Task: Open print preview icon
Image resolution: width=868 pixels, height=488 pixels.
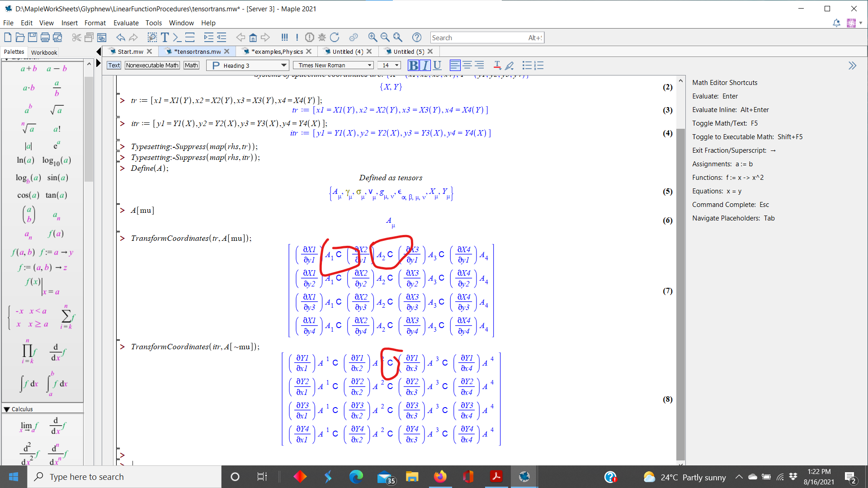Action: [57, 38]
